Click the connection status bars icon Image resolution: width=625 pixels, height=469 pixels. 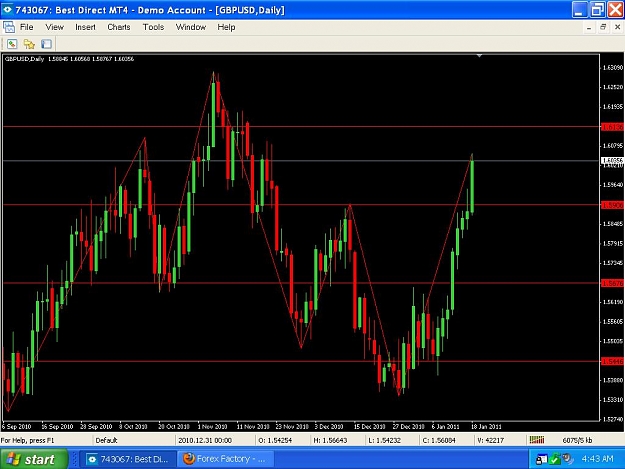coord(537,440)
